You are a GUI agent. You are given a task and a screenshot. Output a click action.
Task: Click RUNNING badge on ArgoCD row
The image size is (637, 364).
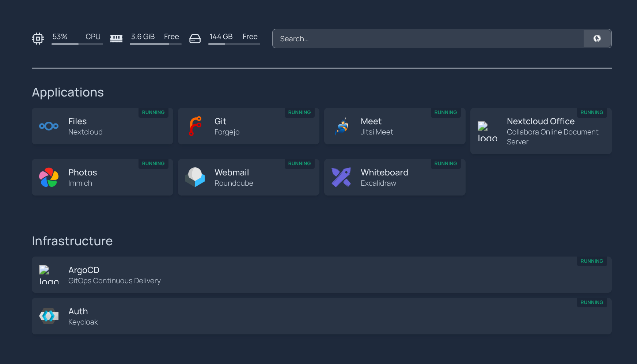pyautogui.click(x=592, y=261)
